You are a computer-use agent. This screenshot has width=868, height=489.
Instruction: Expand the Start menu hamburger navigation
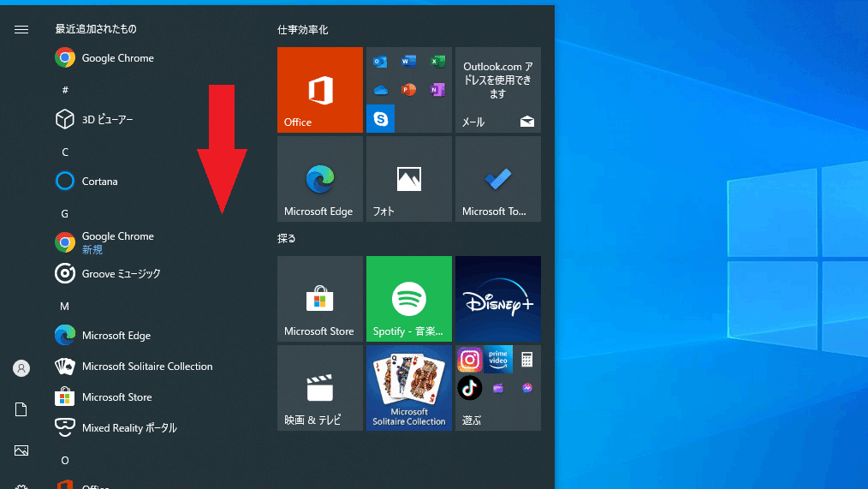click(x=21, y=29)
